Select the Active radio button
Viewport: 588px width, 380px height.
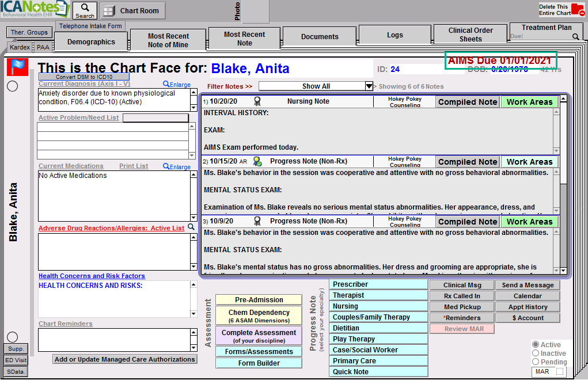pyautogui.click(x=536, y=345)
